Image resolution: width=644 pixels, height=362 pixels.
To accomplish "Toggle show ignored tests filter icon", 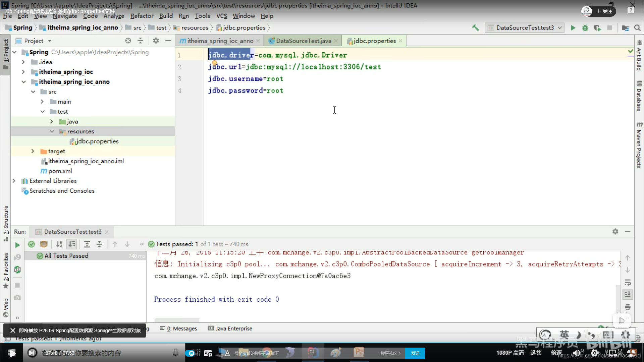I will pyautogui.click(x=44, y=244).
